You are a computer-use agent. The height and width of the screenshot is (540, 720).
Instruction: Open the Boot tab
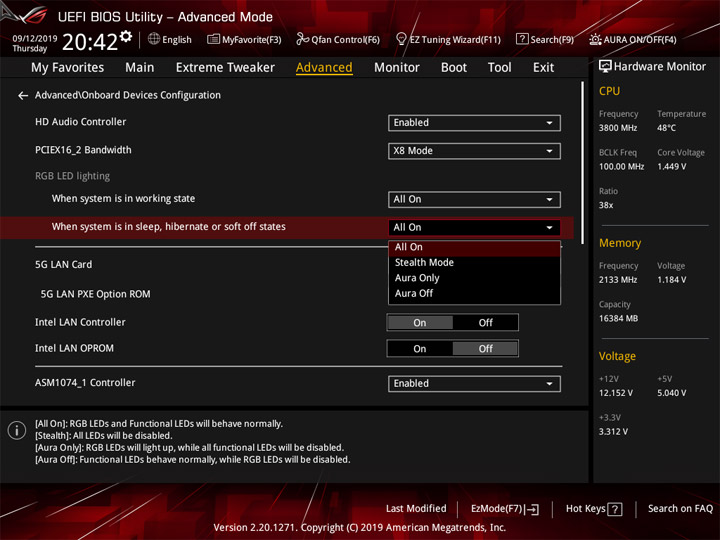(x=454, y=68)
